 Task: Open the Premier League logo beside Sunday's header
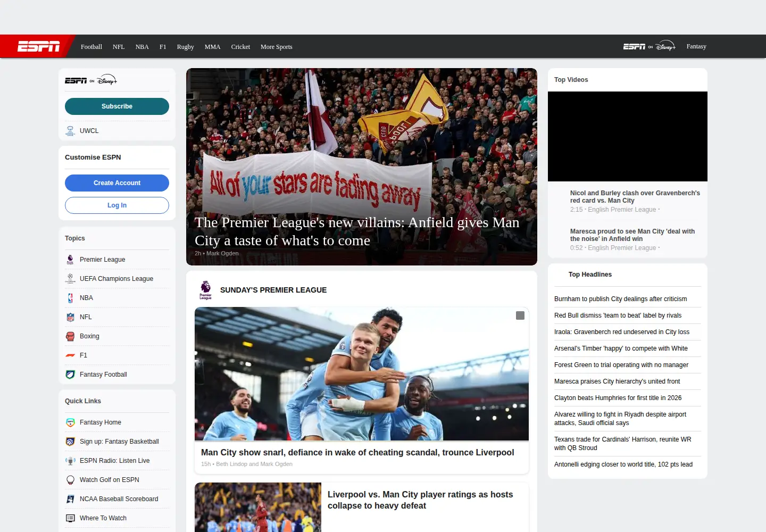(x=205, y=290)
